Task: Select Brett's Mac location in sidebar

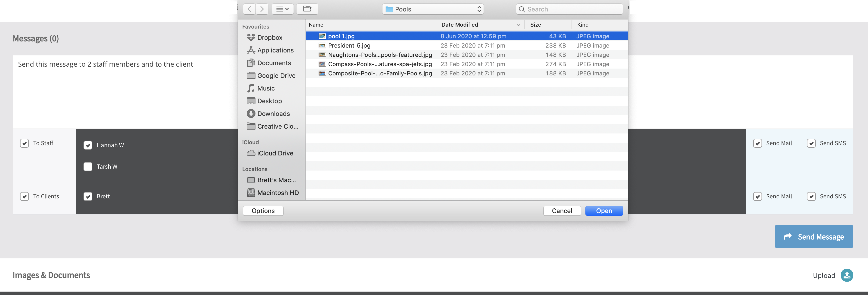Action: pos(271,180)
